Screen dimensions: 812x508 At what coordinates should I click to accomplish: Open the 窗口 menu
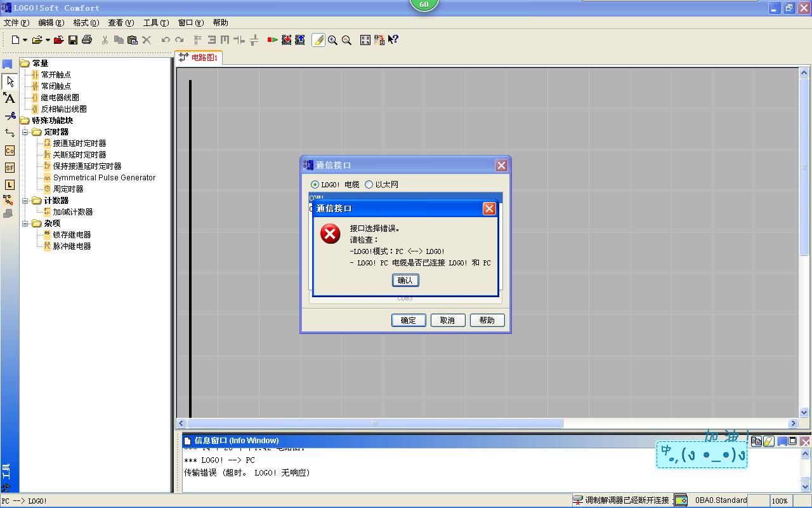[191, 22]
